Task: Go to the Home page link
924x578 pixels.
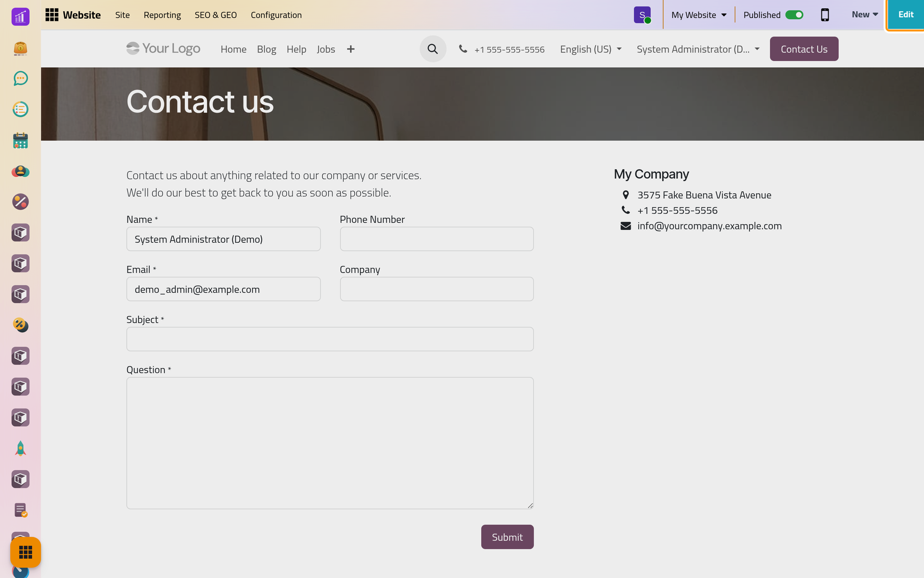Action: (233, 49)
